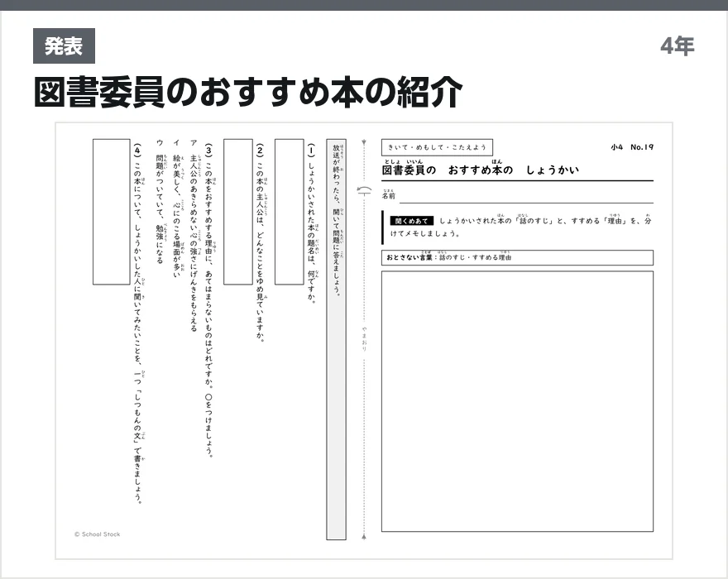Viewport: 728px width, 579px height.
Task: Click the fold arrow icon on dotted line
Action: tap(364, 190)
